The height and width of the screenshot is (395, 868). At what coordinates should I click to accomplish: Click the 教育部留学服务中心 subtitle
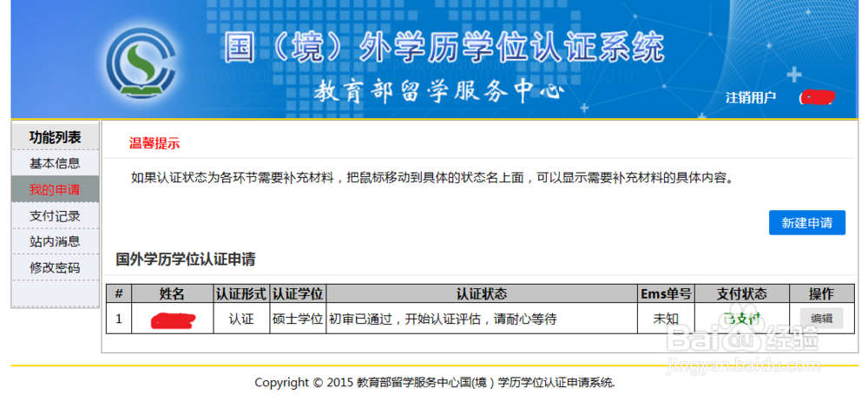[x=439, y=93]
